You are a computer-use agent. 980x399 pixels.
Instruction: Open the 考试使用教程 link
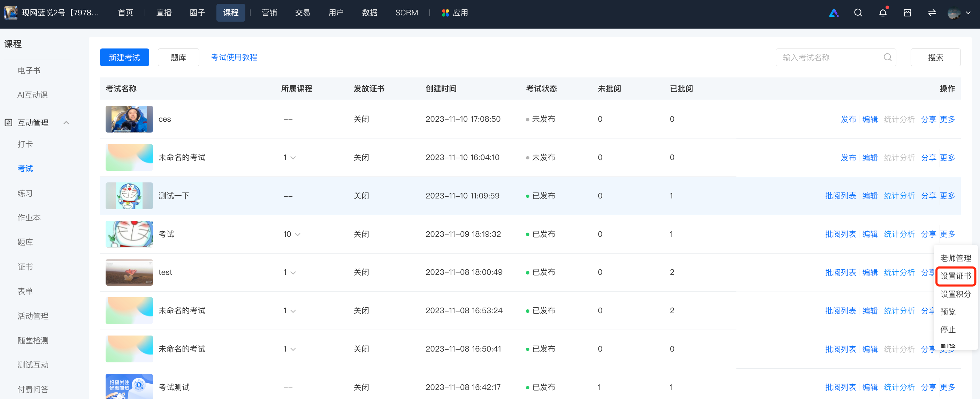(234, 57)
